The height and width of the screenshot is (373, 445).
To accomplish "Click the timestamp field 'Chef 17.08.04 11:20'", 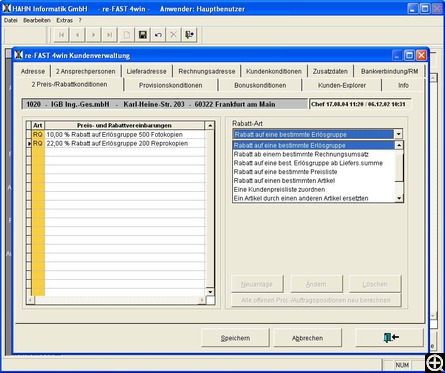I will 360,104.
